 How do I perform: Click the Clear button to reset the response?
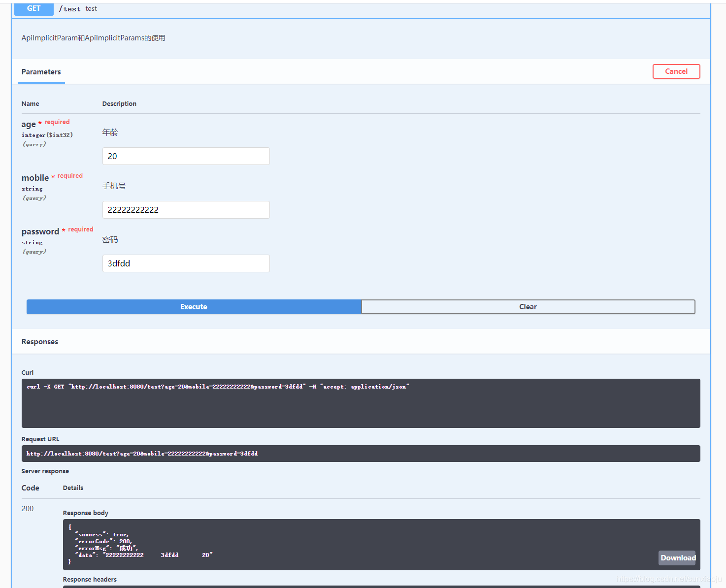[x=528, y=306]
